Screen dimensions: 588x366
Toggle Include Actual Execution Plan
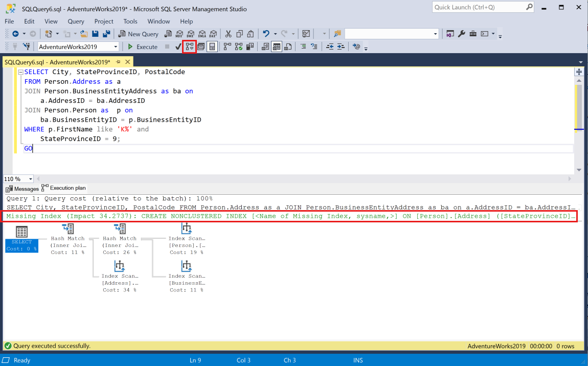(x=226, y=47)
